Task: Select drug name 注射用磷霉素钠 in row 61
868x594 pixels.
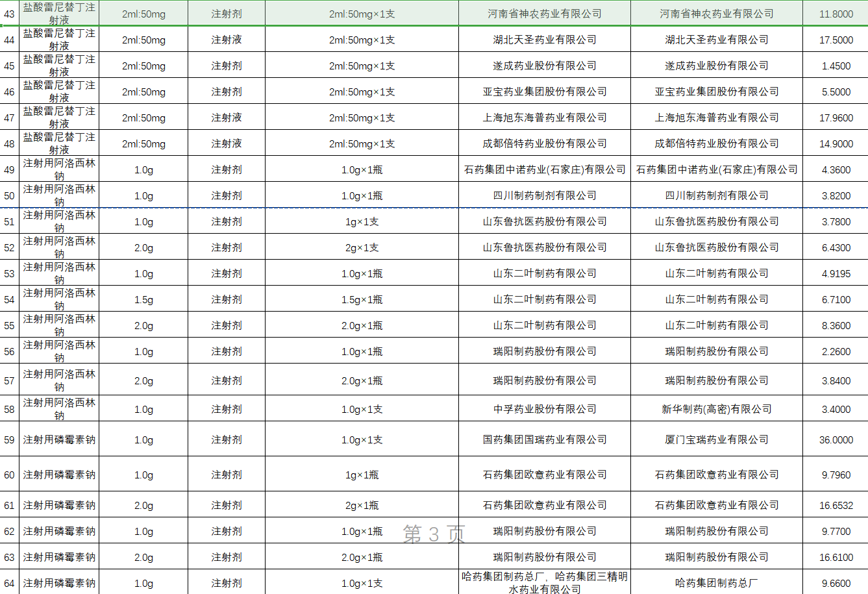Action: [x=59, y=505]
